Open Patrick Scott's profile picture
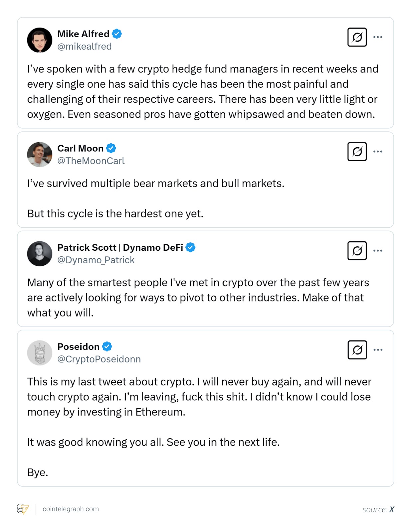This screenshot has height=532, width=411. pyautogui.click(x=40, y=254)
